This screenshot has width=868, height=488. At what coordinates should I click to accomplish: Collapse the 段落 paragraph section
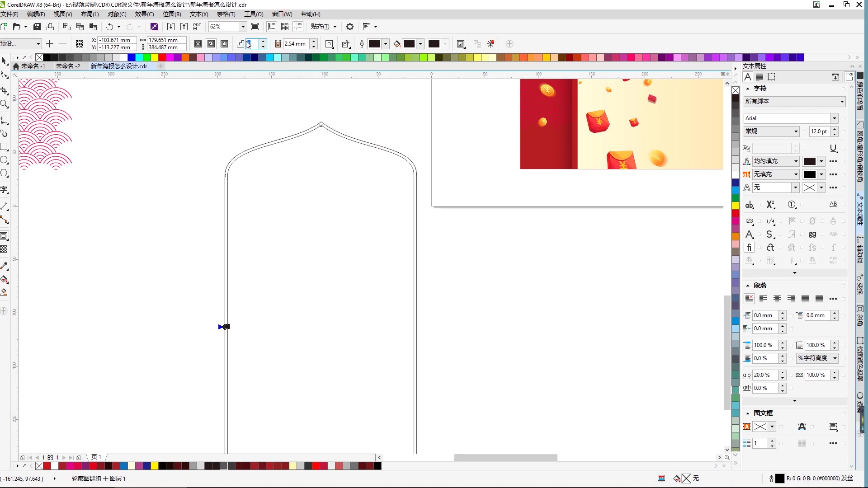coord(748,286)
